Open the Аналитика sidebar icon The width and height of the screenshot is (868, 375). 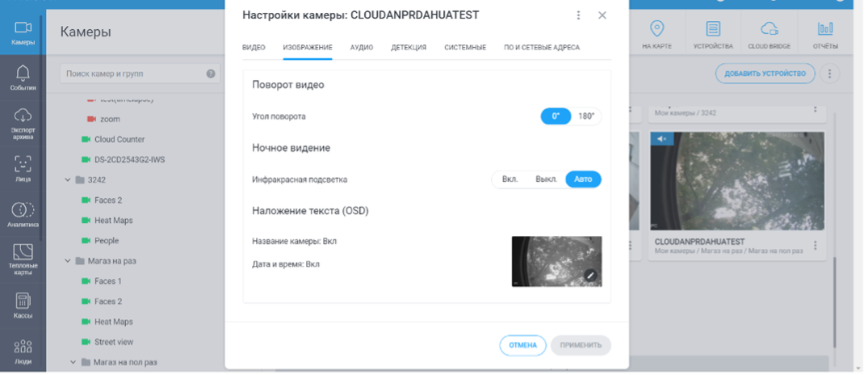pos(23,214)
